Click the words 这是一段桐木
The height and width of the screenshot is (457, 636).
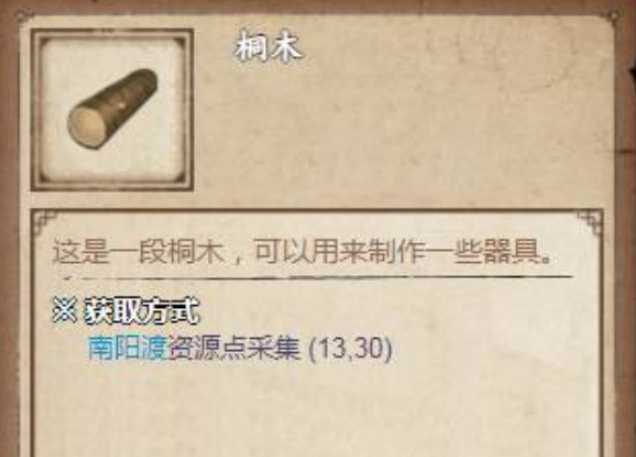pyautogui.click(x=139, y=252)
